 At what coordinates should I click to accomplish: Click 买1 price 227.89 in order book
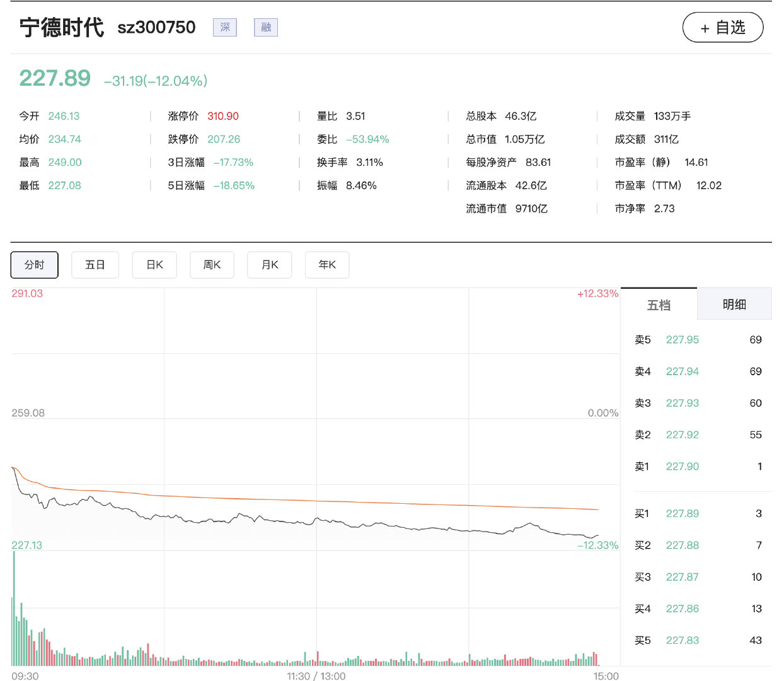coord(683,514)
